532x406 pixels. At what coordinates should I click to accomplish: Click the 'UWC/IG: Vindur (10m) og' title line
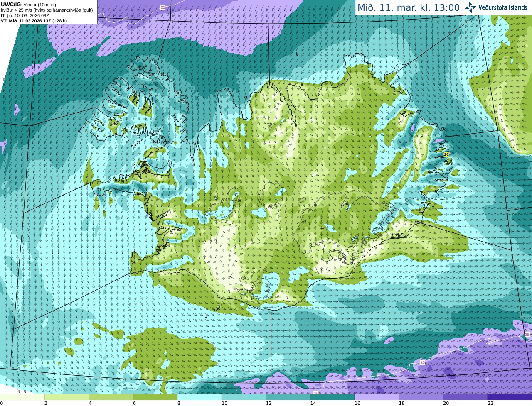click(x=29, y=5)
